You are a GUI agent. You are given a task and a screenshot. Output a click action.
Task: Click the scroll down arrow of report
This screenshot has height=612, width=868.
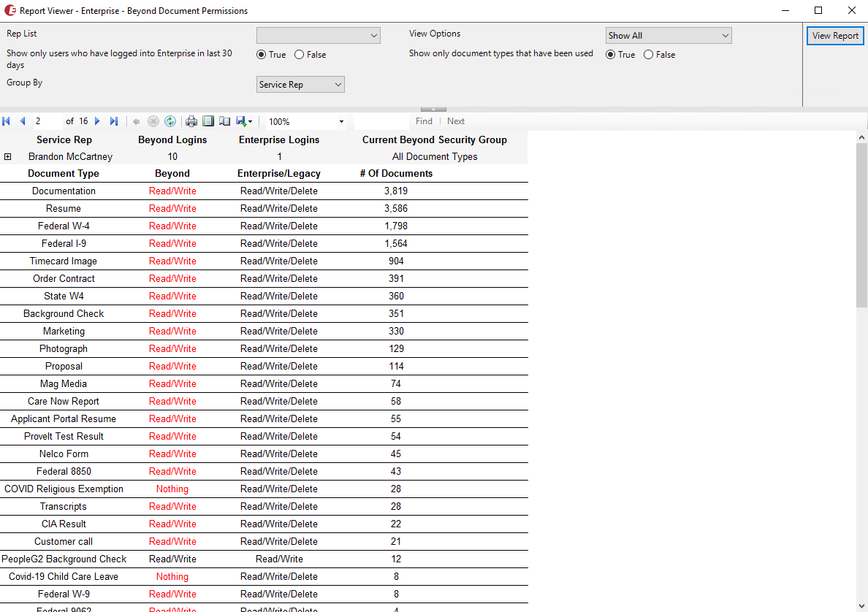[861, 606]
